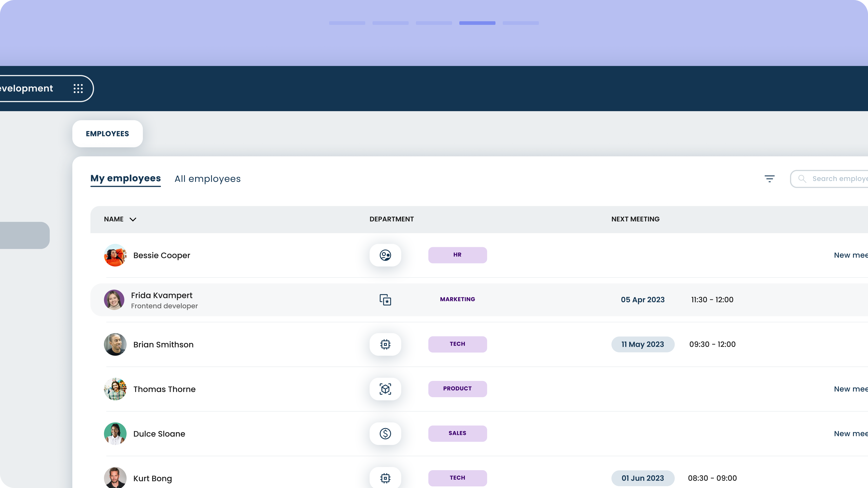The image size is (868, 488).
Task: Click the name Kurt Bong
Action: (x=153, y=479)
